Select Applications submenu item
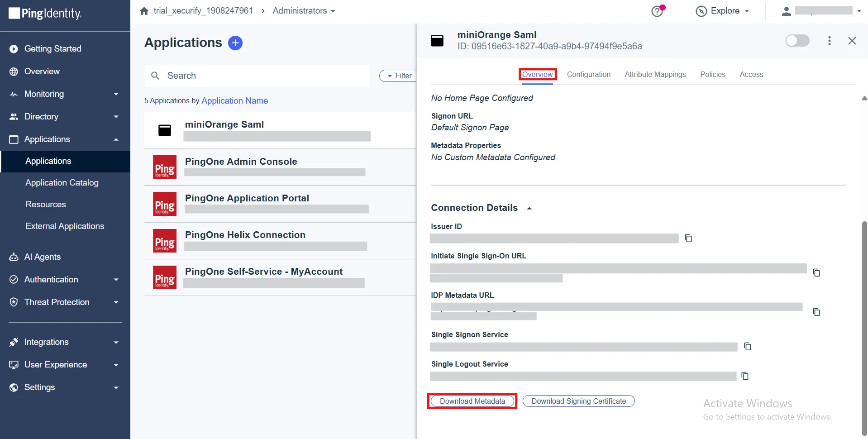This screenshot has width=868, height=439. pyautogui.click(x=65, y=161)
